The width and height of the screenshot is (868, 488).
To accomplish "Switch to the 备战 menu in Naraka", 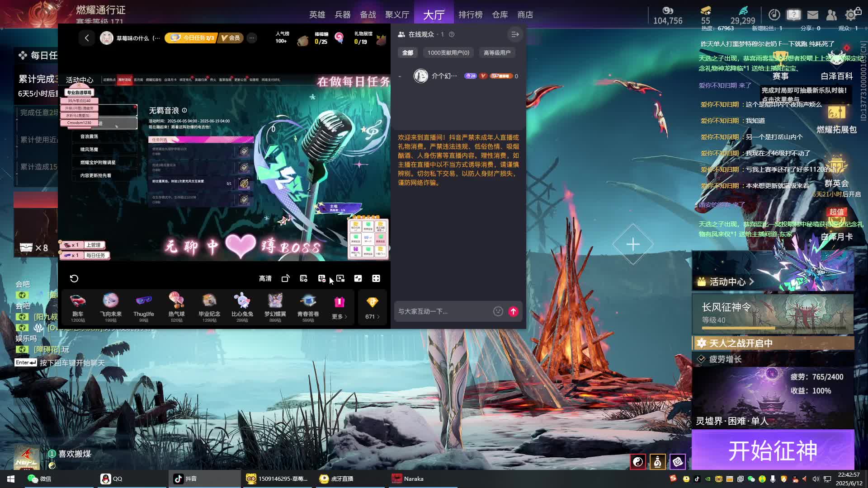I will click(368, 15).
